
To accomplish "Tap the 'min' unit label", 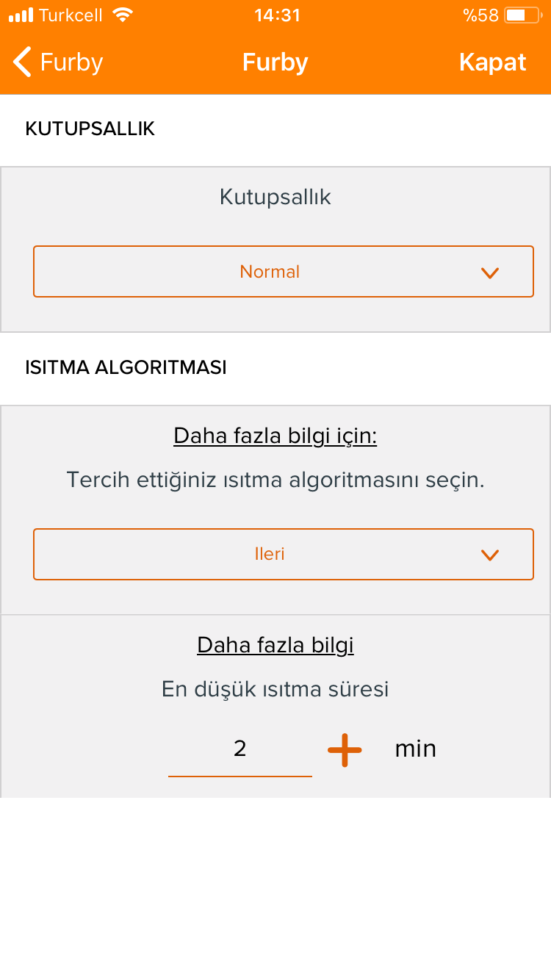I will [x=416, y=749].
